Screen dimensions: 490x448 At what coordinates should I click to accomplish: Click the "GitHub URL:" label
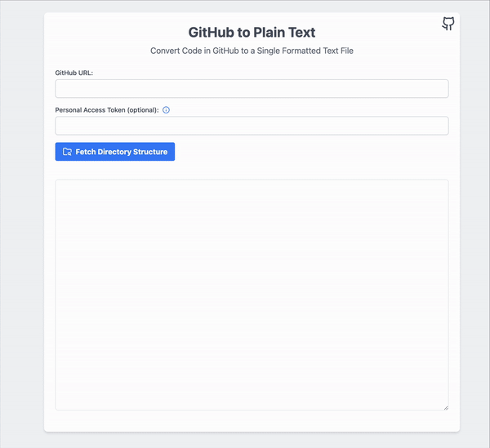(x=74, y=73)
